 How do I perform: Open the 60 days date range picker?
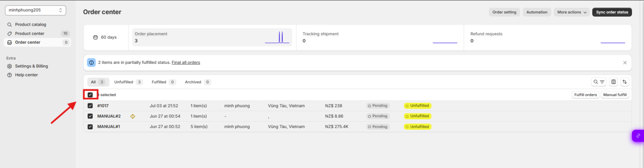[x=105, y=37]
